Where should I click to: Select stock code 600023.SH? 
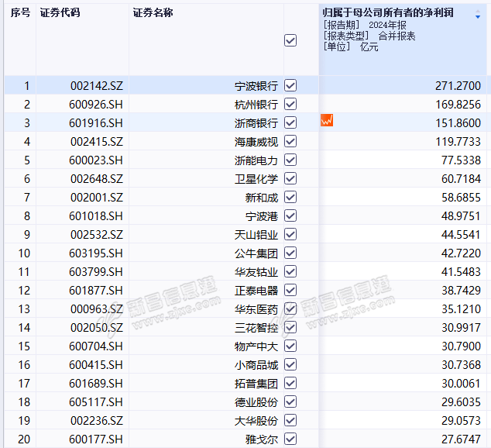[x=96, y=160]
